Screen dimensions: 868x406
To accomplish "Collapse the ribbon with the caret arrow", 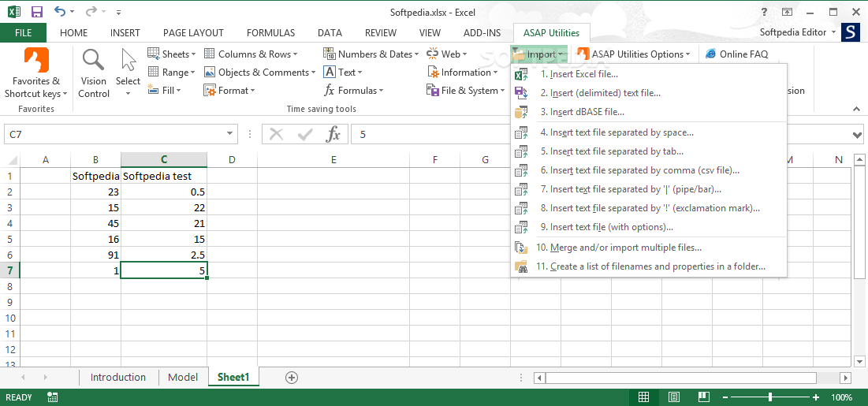I will click(856, 109).
